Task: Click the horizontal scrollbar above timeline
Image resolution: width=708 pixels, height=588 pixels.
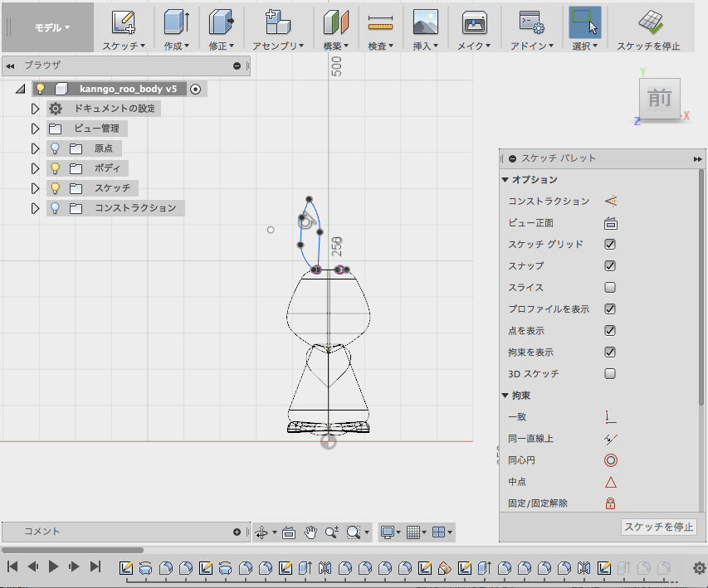Action: tap(72, 550)
